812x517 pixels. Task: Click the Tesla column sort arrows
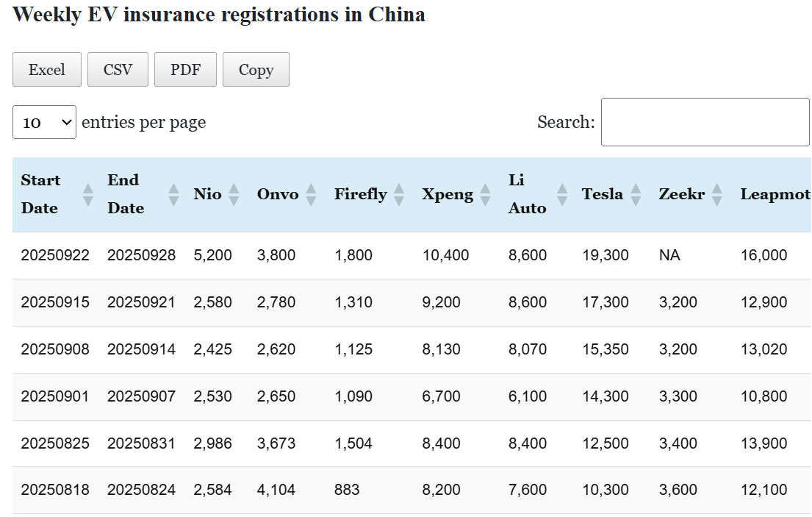(636, 195)
